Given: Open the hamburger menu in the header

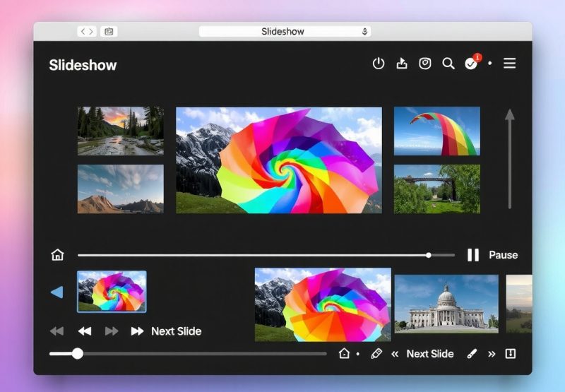Looking at the screenshot, I should (x=509, y=64).
